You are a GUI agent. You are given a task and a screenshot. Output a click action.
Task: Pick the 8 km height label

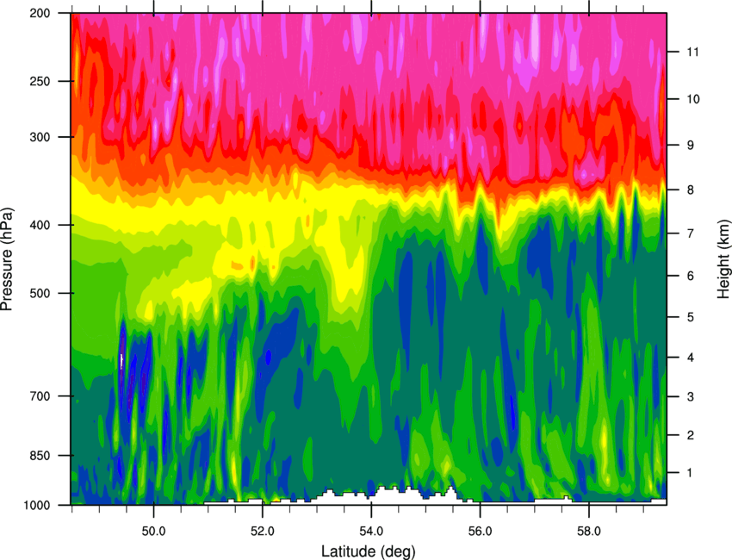click(691, 190)
